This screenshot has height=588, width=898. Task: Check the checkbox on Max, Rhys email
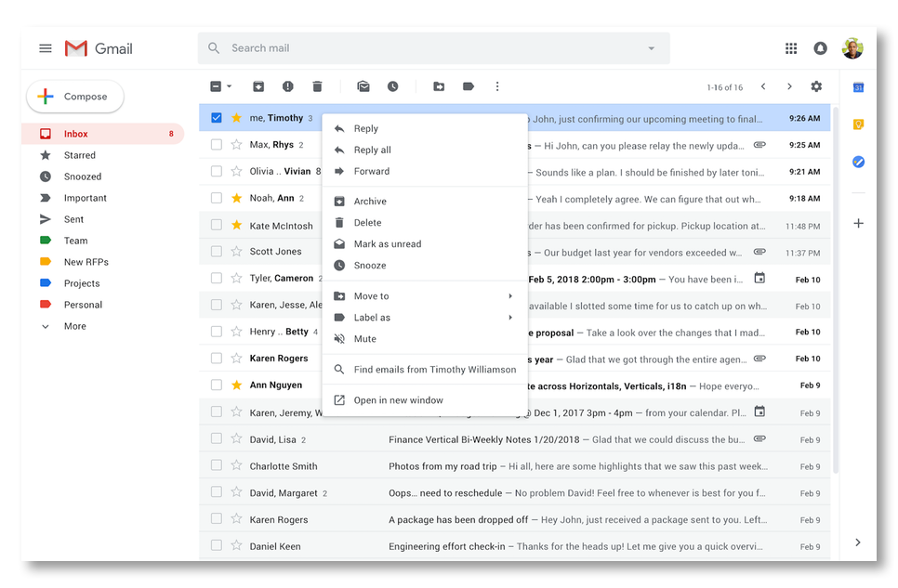217,145
